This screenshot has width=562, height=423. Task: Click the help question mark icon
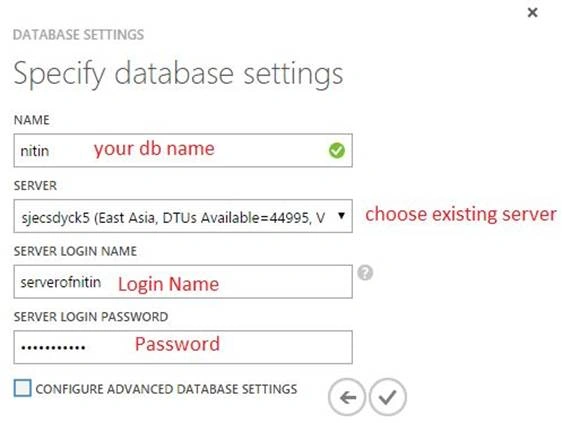pos(365,273)
